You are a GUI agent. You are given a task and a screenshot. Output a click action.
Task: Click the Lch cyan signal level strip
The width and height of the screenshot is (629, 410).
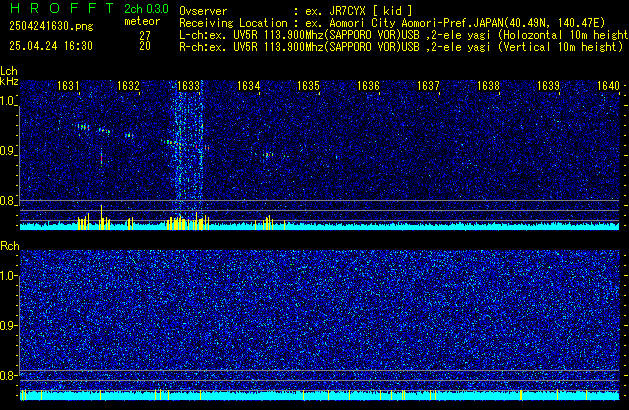pos(319,227)
